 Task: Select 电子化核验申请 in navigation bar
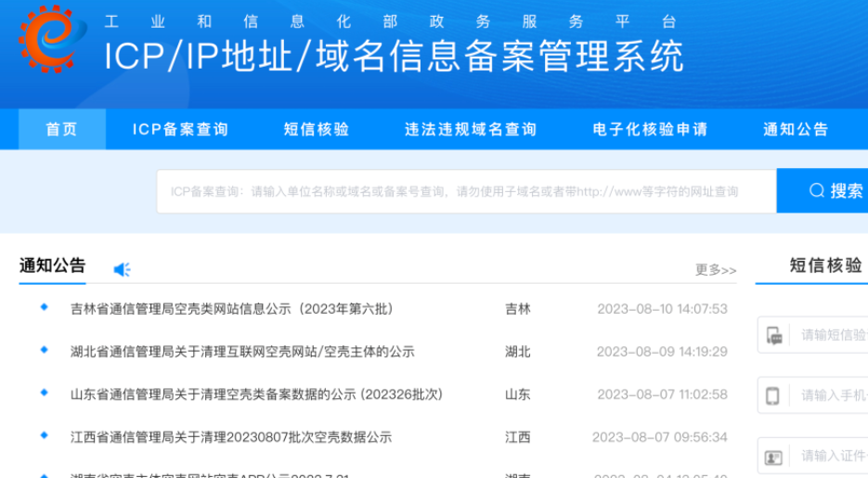(651, 129)
